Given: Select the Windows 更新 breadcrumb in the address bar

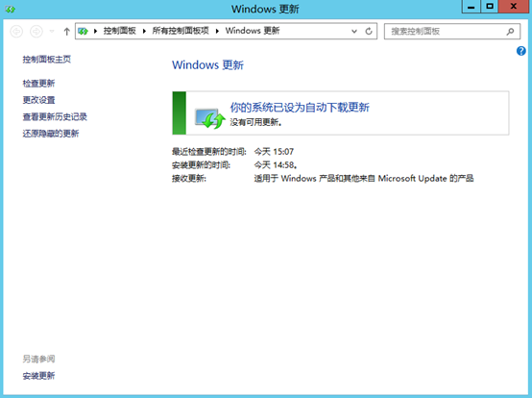Looking at the screenshot, I should [x=253, y=31].
